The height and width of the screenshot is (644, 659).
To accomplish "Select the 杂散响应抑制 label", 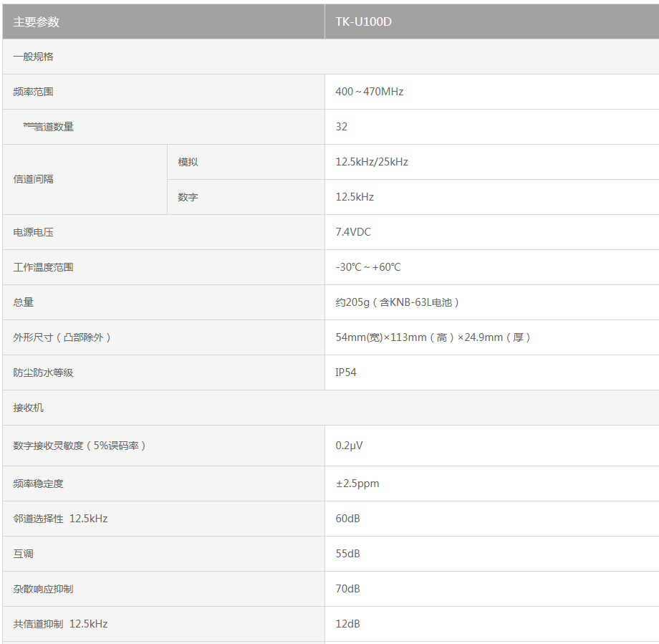I will click(x=43, y=589).
